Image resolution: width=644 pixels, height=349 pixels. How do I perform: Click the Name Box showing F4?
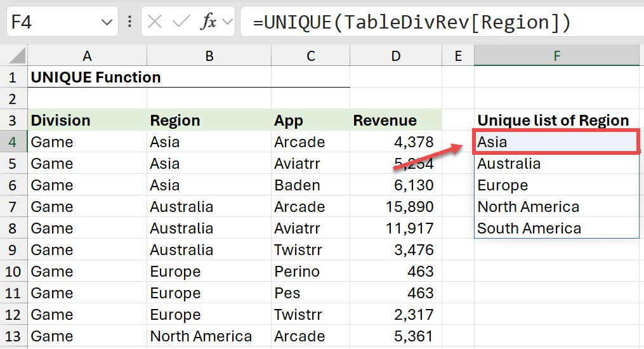tap(51, 22)
